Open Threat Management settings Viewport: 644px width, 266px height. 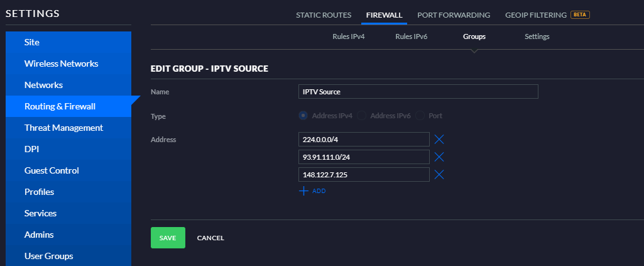tap(63, 128)
